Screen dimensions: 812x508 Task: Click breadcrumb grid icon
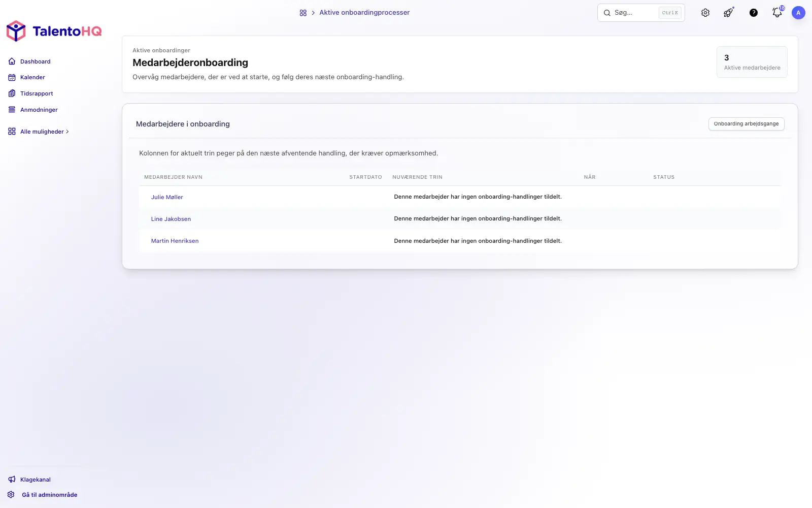tap(303, 13)
